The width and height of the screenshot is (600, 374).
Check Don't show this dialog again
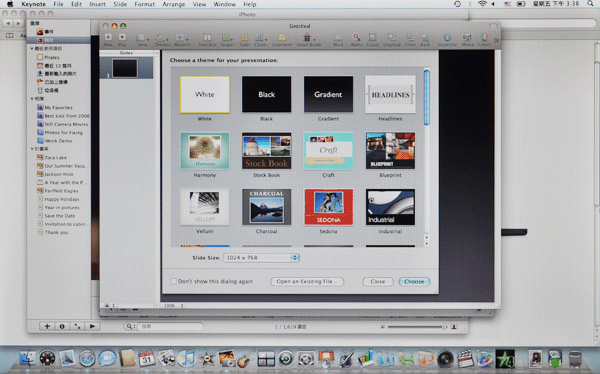[173, 281]
